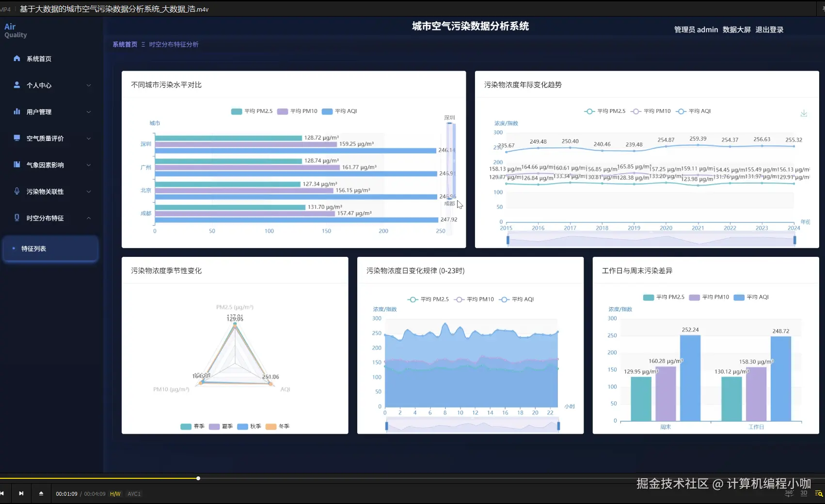Open 数据大屏 from the top navigation
825x504 pixels.
click(x=737, y=30)
